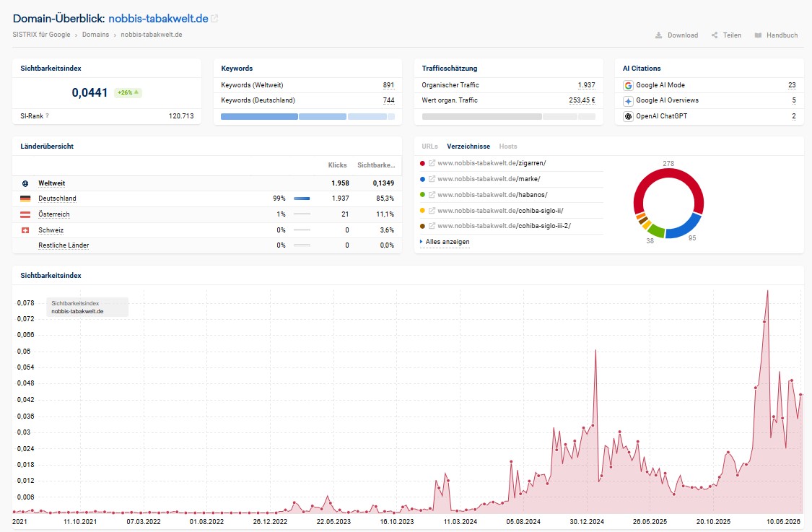Click the Teilen button

[x=727, y=35]
